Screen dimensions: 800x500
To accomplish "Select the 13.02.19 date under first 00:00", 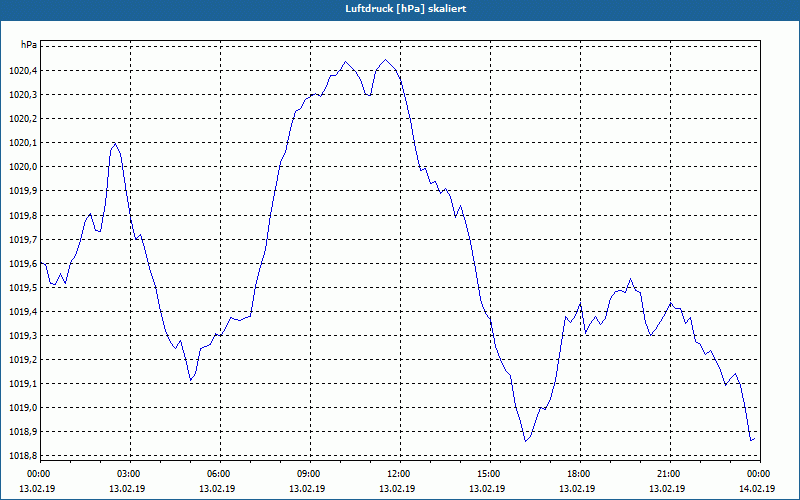I will [x=37, y=488].
